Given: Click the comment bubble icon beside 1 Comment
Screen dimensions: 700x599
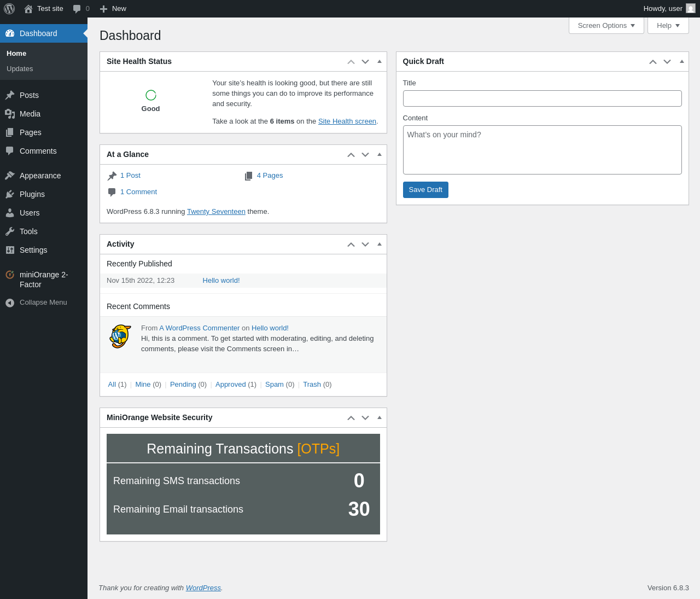Looking at the screenshot, I should [112, 192].
